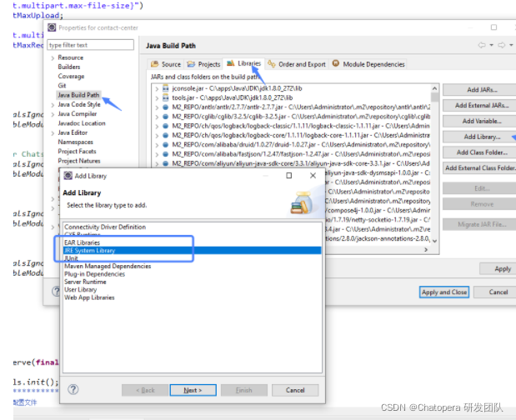The width and height of the screenshot is (516, 420).
Task: Click Next in Add Library dialog
Action: (x=193, y=390)
